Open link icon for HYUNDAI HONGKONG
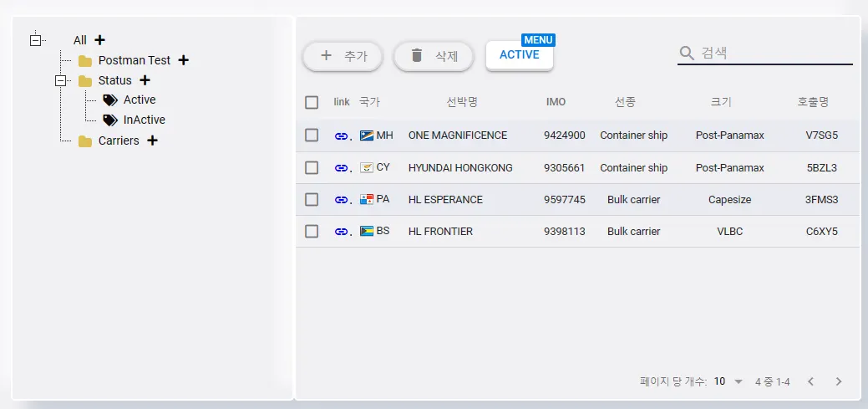The height and width of the screenshot is (409, 868). click(x=342, y=168)
